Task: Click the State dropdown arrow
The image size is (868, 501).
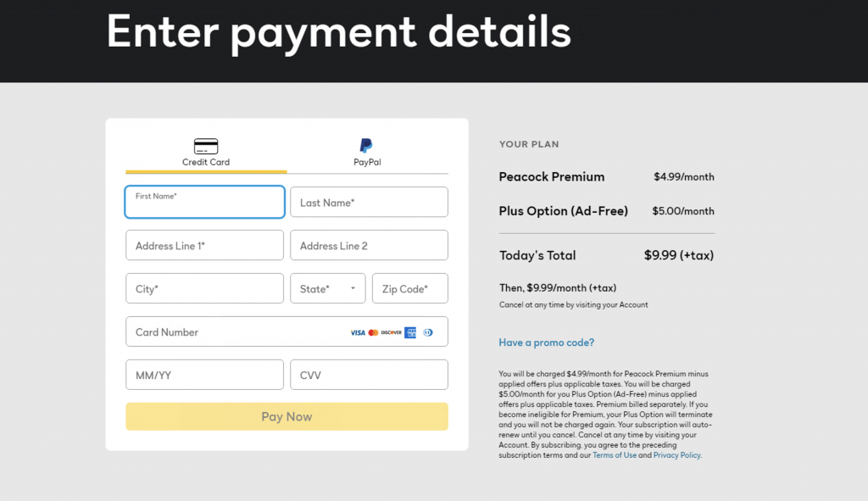Action: click(x=353, y=288)
